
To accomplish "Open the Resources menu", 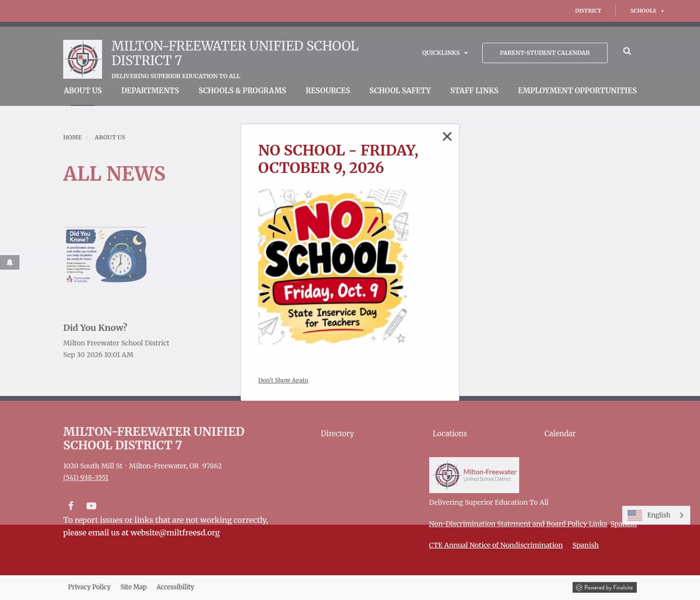I will pyautogui.click(x=328, y=90).
